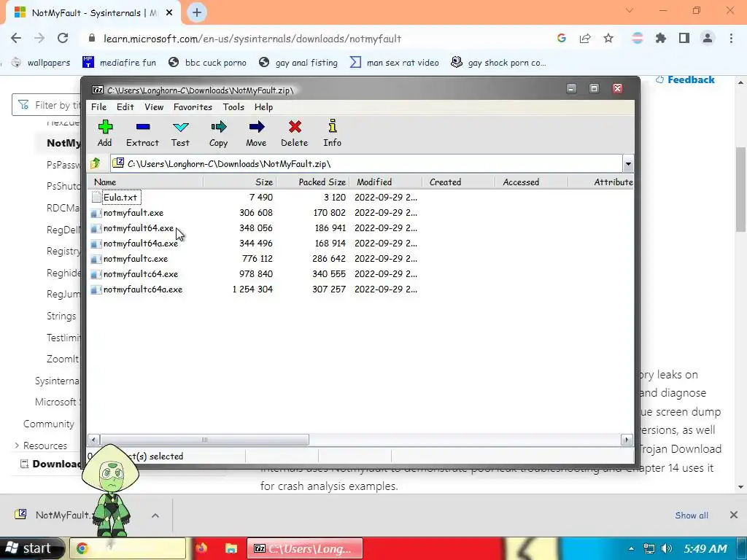This screenshot has width=747, height=560.
Task: Sort by the Size column header
Action: [239, 182]
